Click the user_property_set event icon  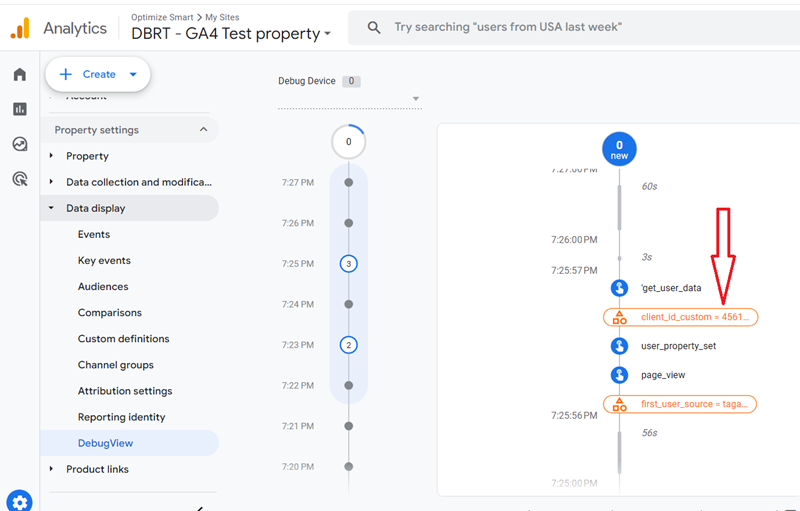(x=619, y=346)
